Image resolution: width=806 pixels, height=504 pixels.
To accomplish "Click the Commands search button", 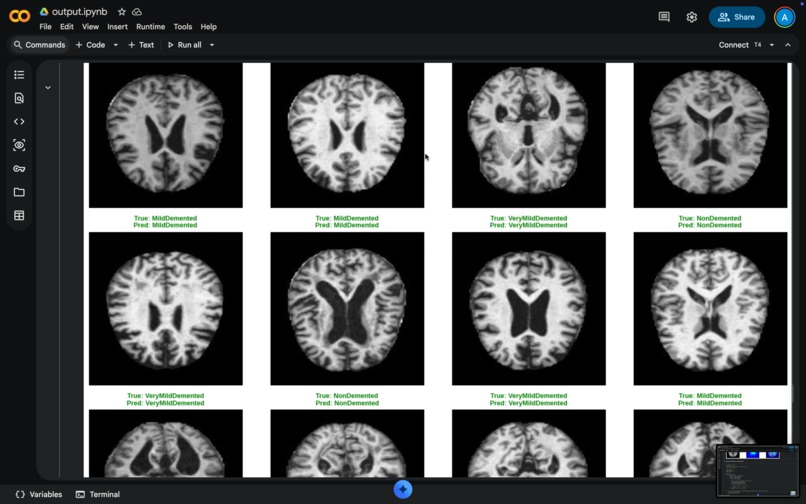I will click(40, 45).
